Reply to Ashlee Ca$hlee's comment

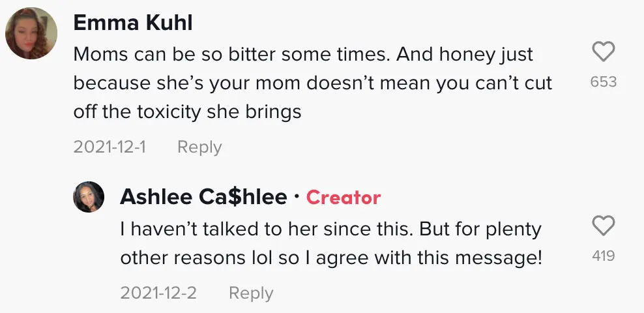point(251,293)
